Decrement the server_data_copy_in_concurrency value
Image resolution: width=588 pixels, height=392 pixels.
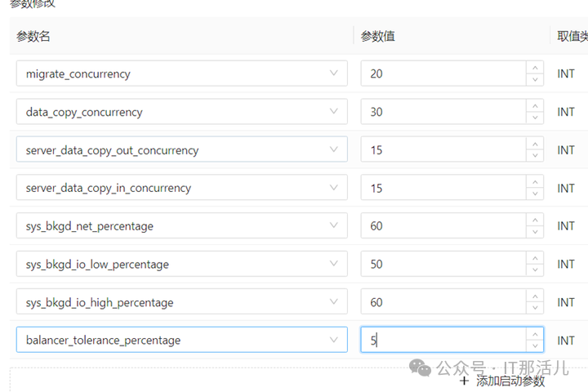pyautogui.click(x=535, y=194)
